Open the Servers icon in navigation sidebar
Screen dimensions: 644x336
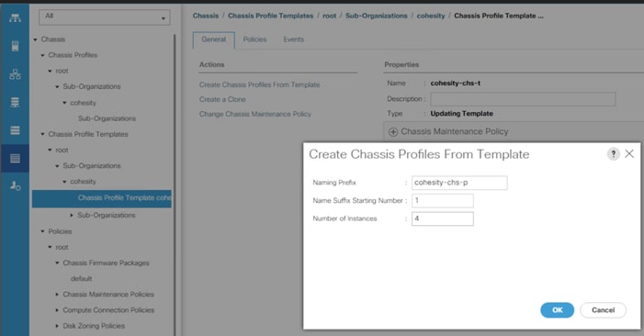(16, 46)
